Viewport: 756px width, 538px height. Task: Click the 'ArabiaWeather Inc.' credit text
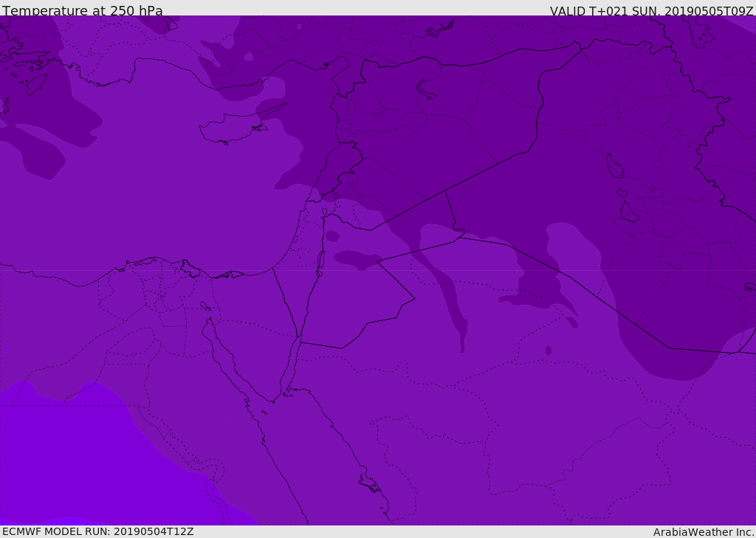[704, 532]
